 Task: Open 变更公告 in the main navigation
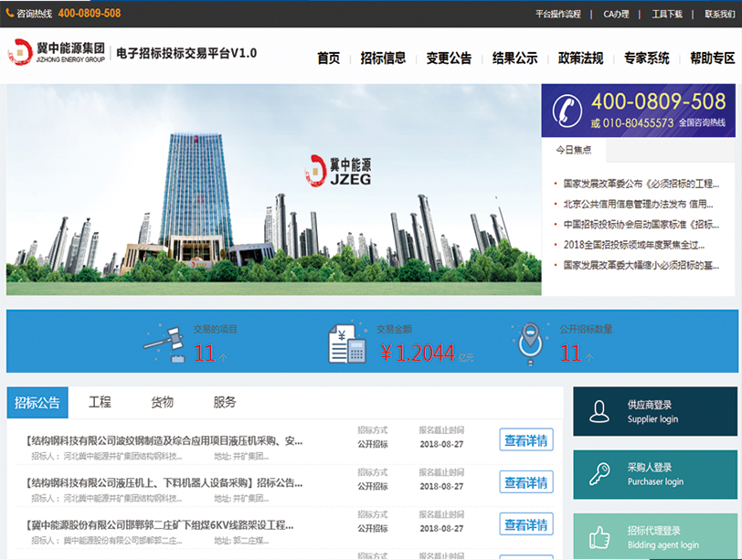pos(449,58)
